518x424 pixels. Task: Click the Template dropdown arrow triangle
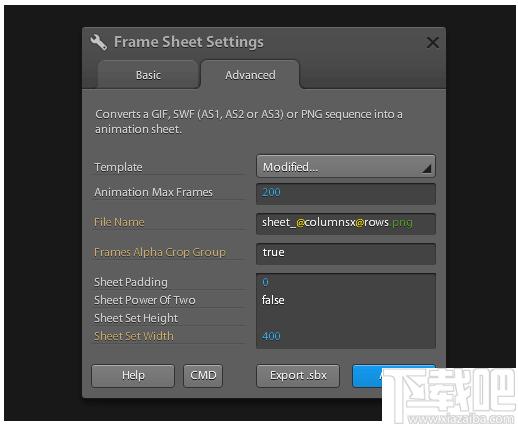[x=426, y=169]
